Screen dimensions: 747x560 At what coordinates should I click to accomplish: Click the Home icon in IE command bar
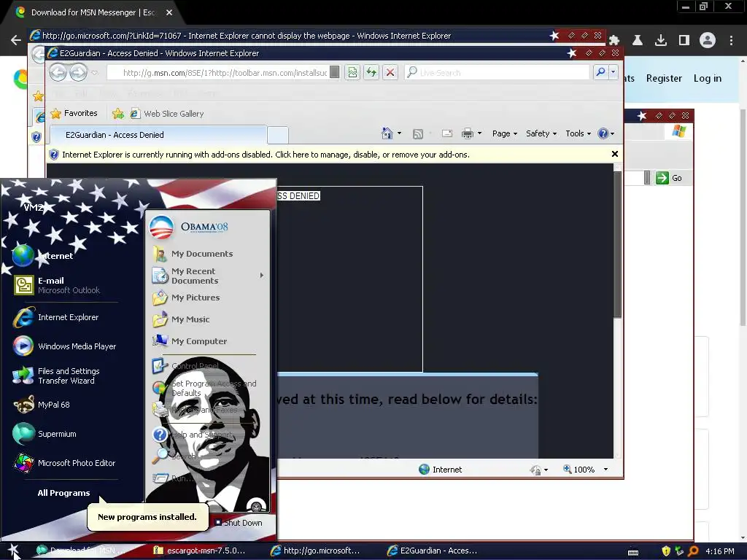pyautogui.click(x=387, y=133)
